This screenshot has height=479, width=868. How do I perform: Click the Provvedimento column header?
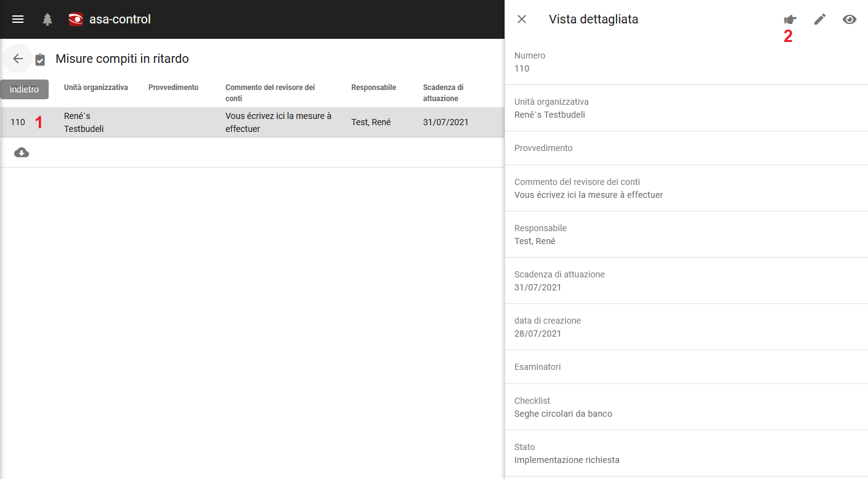(x=174, y=88)
